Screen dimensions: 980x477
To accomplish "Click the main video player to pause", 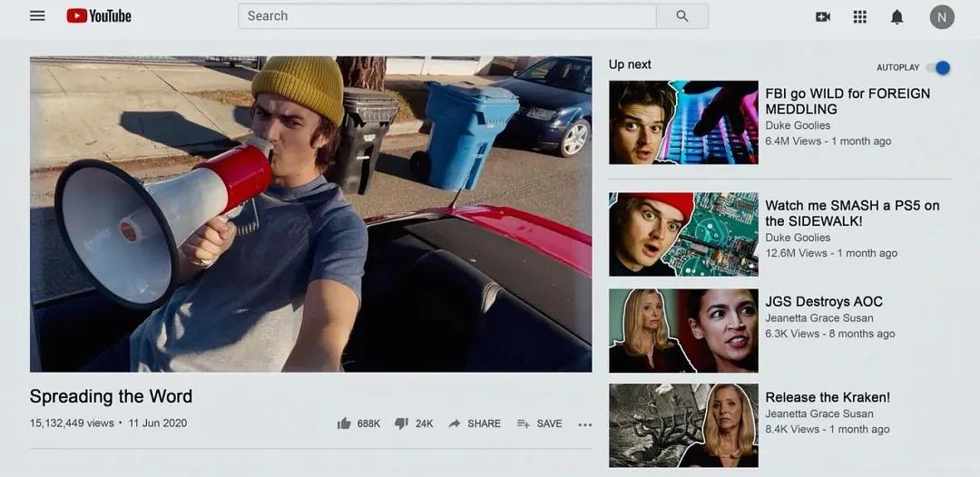I will point(310,214).
